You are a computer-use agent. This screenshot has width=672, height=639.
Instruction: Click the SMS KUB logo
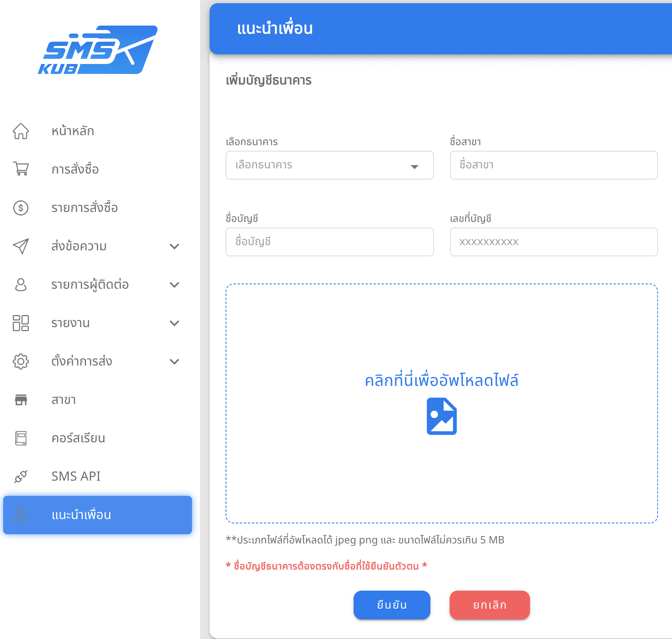[98, 50]
